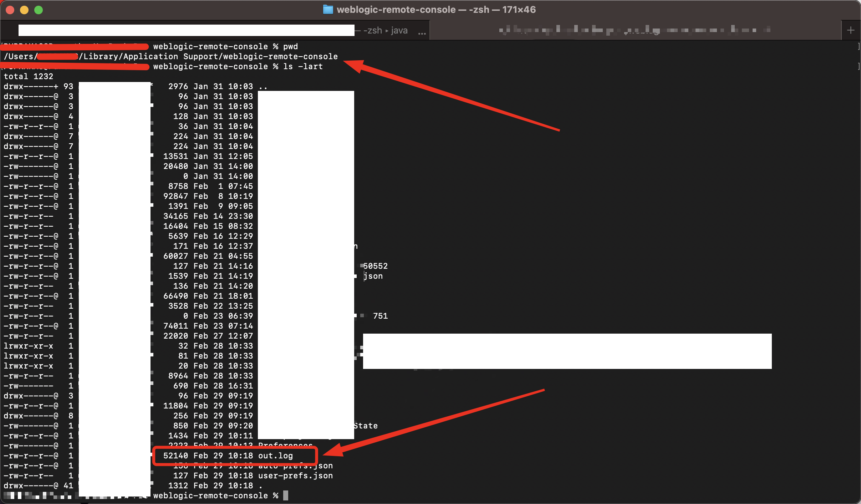Click the folder proxy icon in title bar
This screenshot has width=861, height=504.
pos(327,10)
